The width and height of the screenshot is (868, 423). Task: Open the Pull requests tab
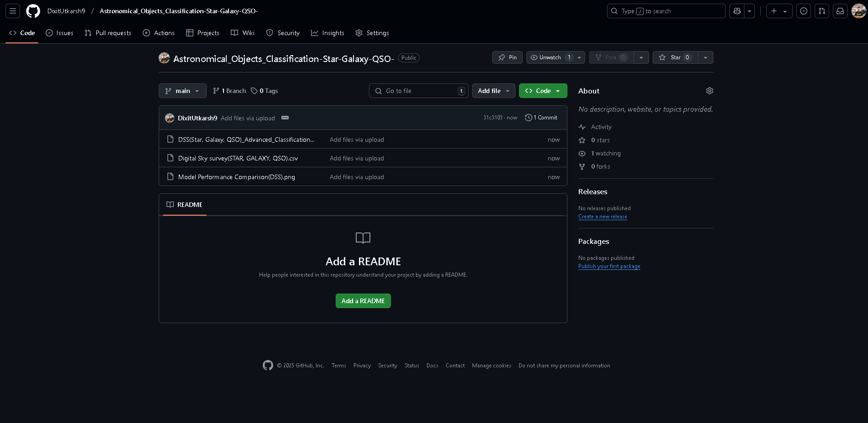click(x=108, y=33)
